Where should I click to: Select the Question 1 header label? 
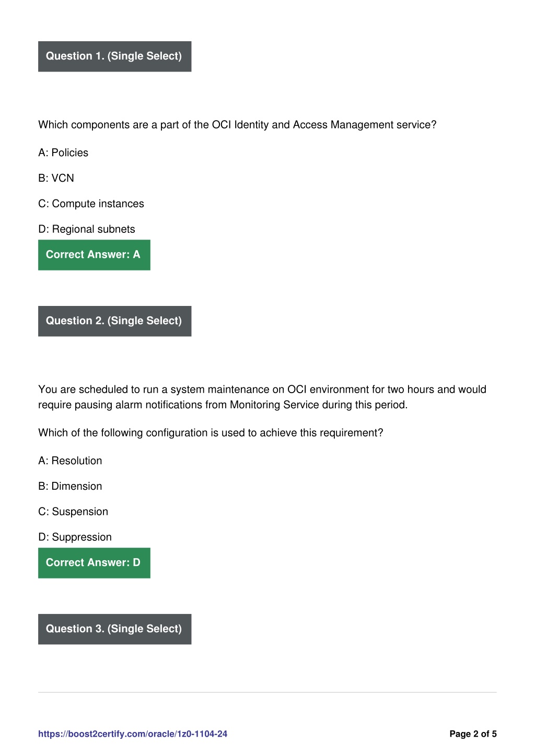[114, 56]
